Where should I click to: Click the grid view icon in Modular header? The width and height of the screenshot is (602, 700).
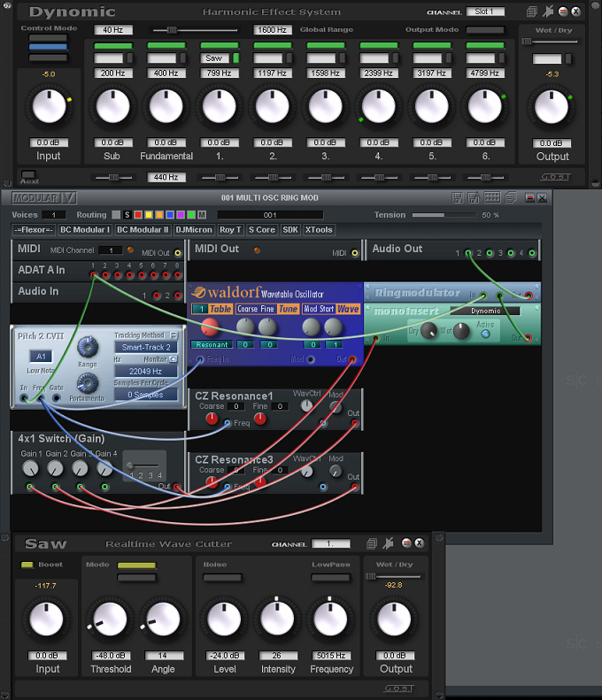point(492,197)
